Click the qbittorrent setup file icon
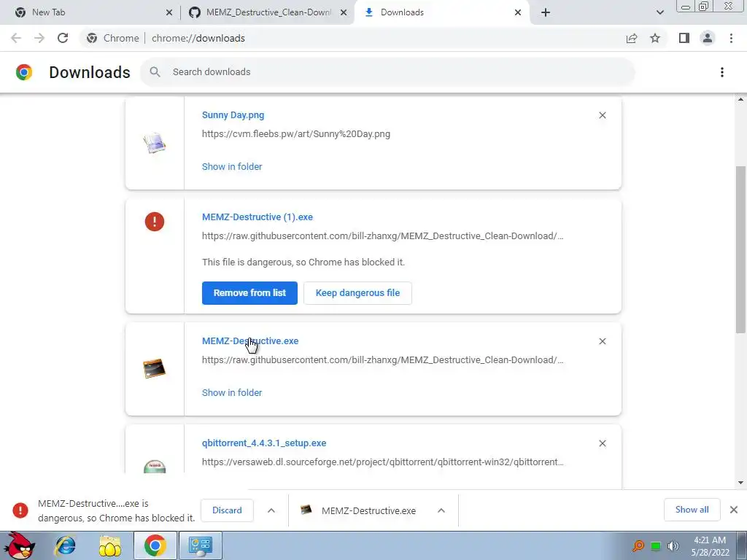747x560 pixels. (155, 466)
